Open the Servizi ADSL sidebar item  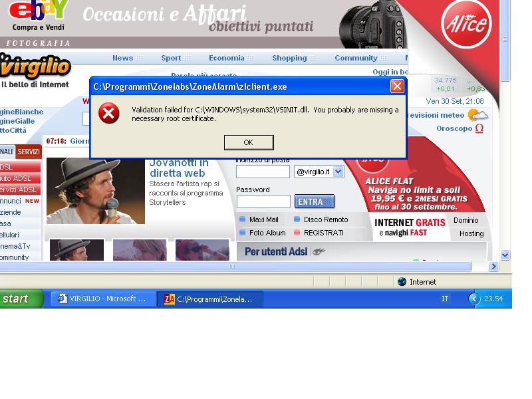click(x=20, y=190)
